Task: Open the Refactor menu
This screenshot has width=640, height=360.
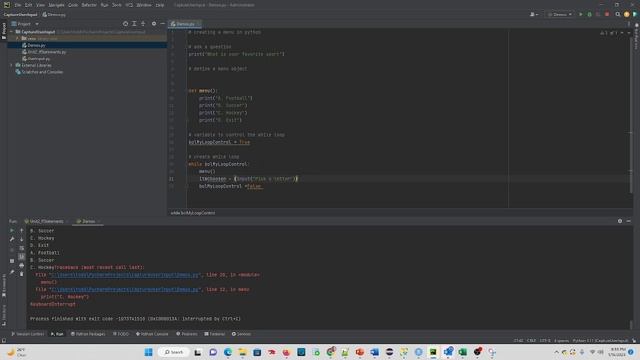Action: coord(89,5)
